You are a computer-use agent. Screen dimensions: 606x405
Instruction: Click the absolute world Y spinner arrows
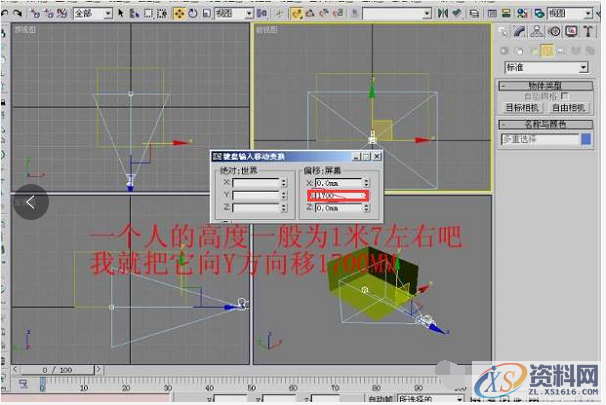point(284,195)
